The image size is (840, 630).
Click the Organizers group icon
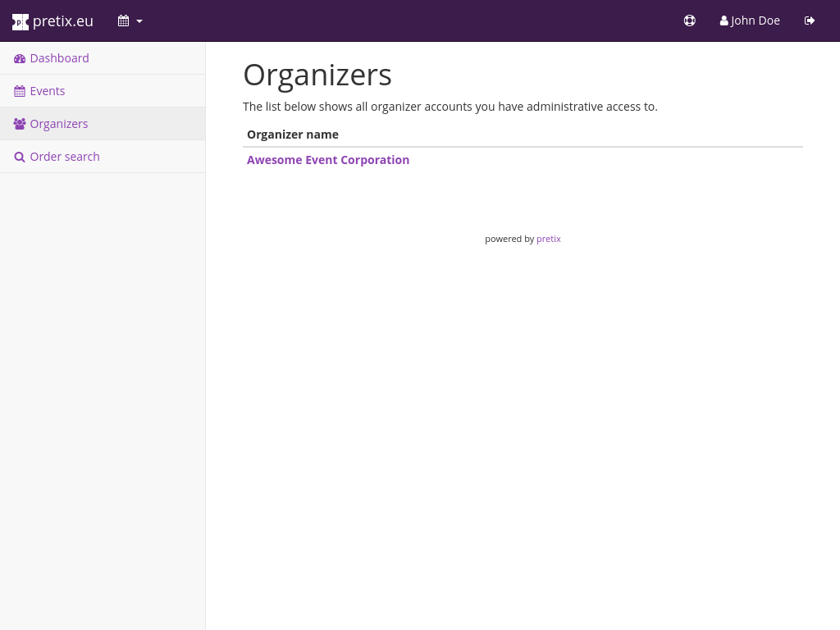(20, 124)
